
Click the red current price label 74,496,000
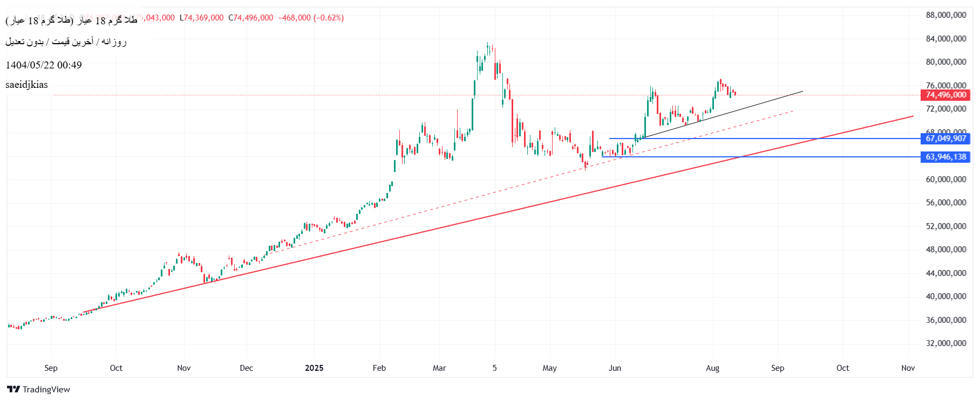[945, 95]
